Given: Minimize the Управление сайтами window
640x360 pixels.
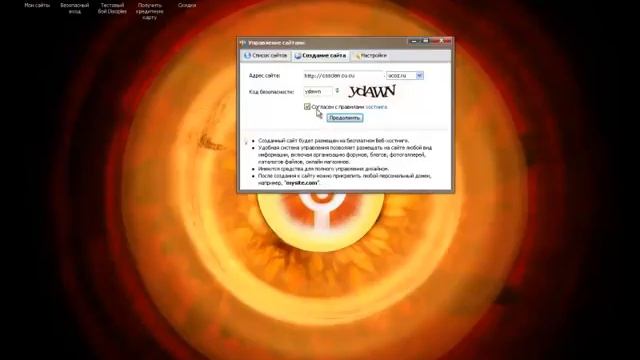Looking at the screenshot, I should point(413,41).
